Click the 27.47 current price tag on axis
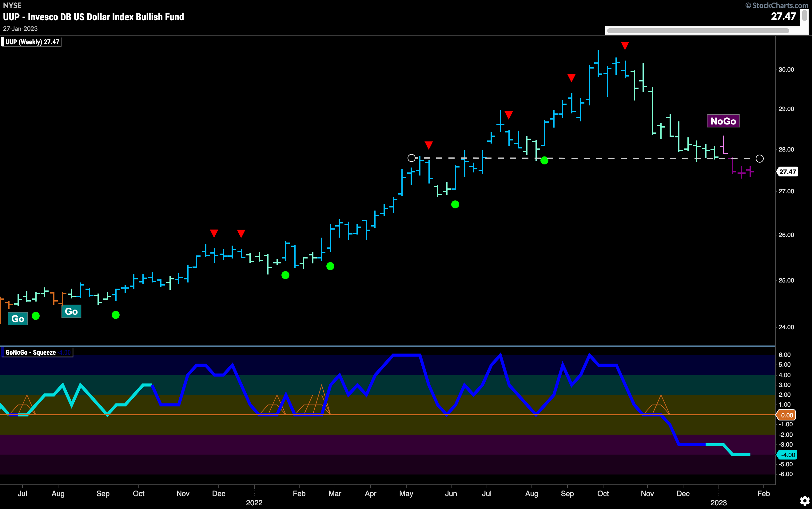The height and width of the screenshot is (509, 812). pyautogui.click(x=787, y=172)
